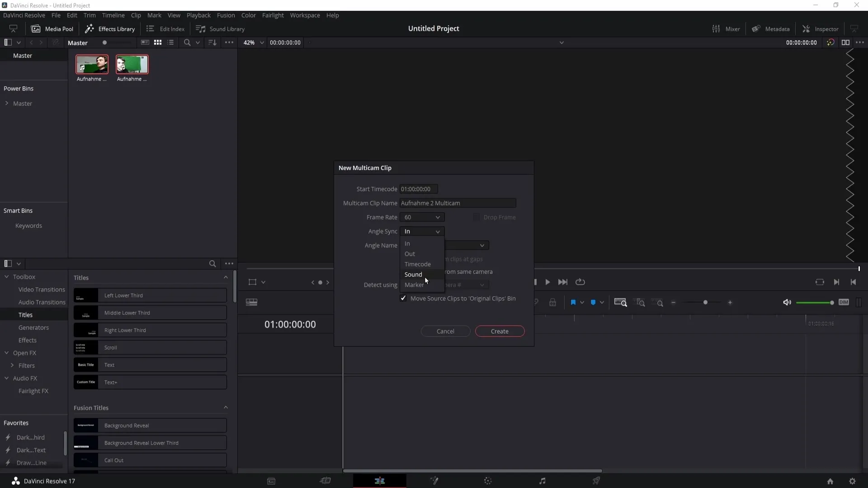Click the Cancel button in dialog

[445, 331]
